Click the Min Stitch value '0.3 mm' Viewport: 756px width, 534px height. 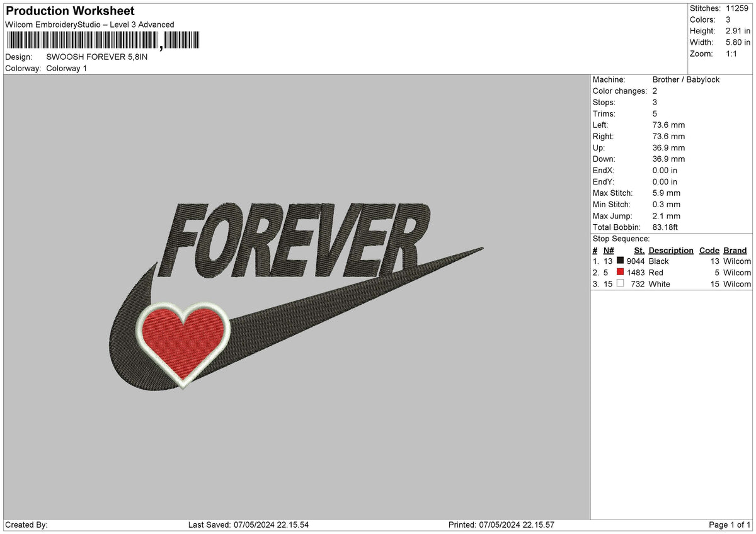pyautogui.click(x=667, y=205)
